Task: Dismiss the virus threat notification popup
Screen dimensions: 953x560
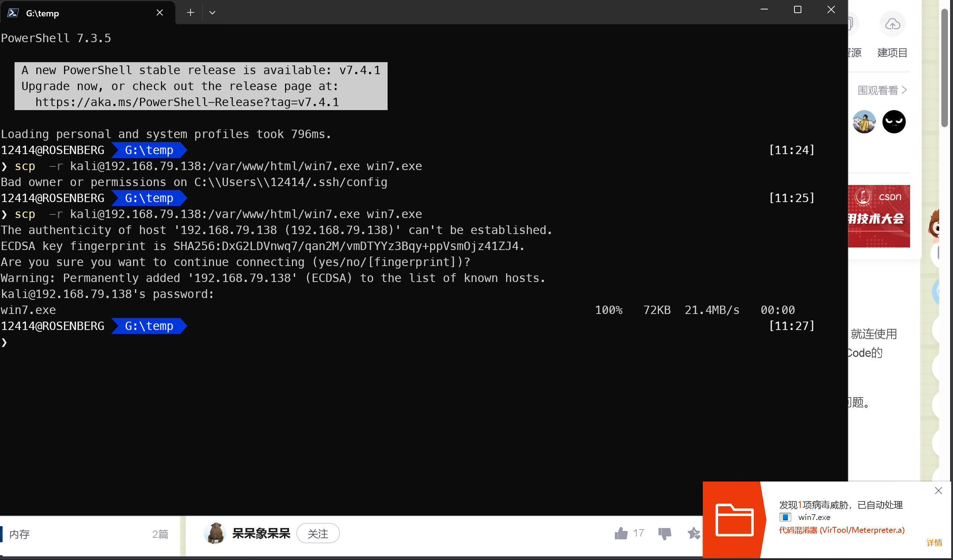Action: pos(938,491)
